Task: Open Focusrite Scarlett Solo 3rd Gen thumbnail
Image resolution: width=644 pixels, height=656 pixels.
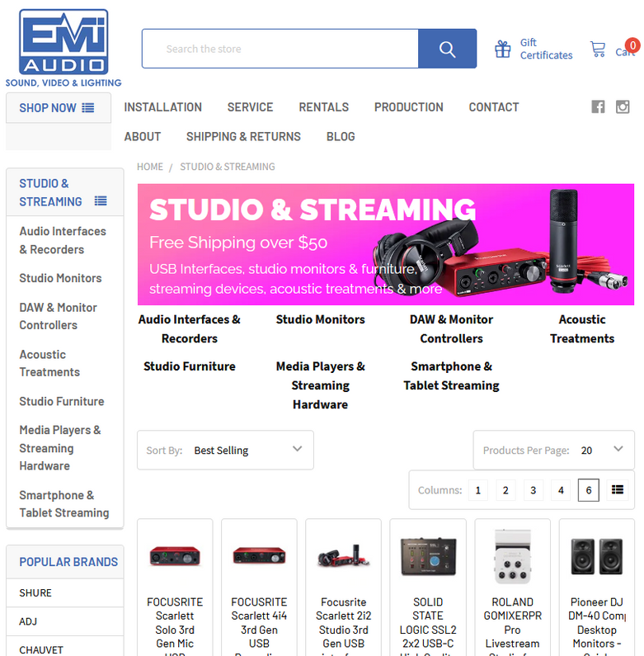Action: (x=175, y=556)
